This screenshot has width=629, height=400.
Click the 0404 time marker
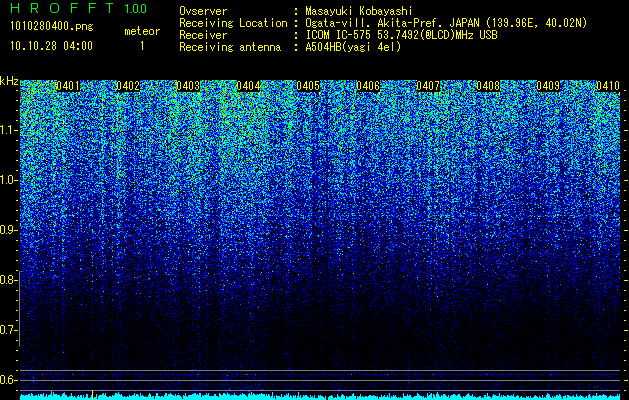pyautogui.click(x=248, y=86)
